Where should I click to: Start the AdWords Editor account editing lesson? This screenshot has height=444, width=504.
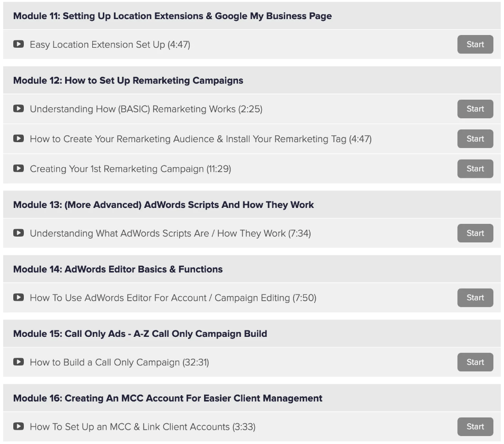[475, 298]
